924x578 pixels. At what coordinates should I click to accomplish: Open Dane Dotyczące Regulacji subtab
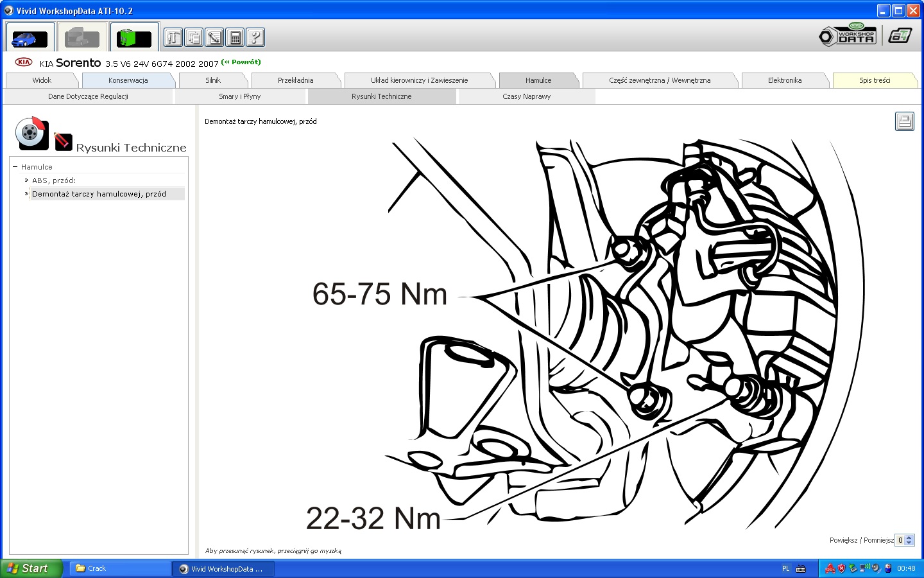(88, 96)
